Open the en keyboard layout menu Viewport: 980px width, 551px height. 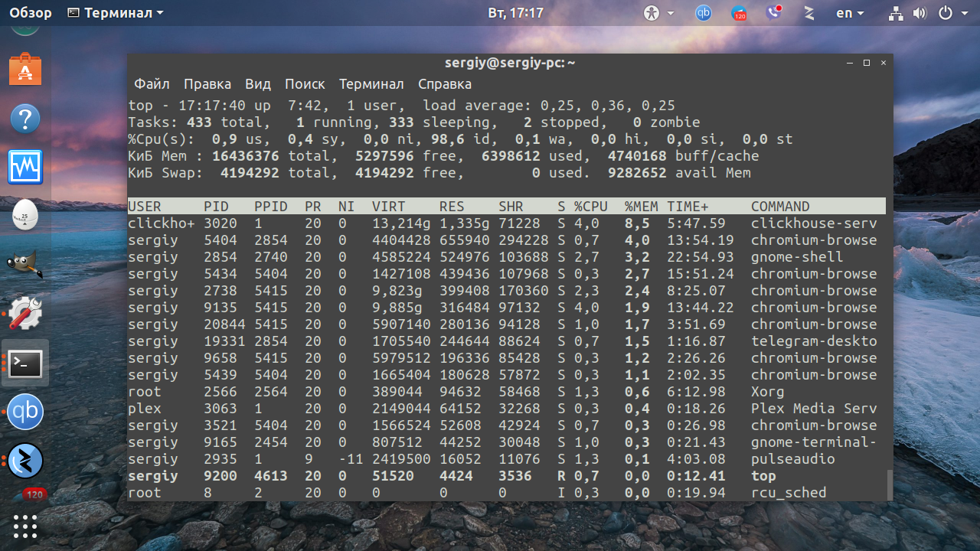pos(850,13)
